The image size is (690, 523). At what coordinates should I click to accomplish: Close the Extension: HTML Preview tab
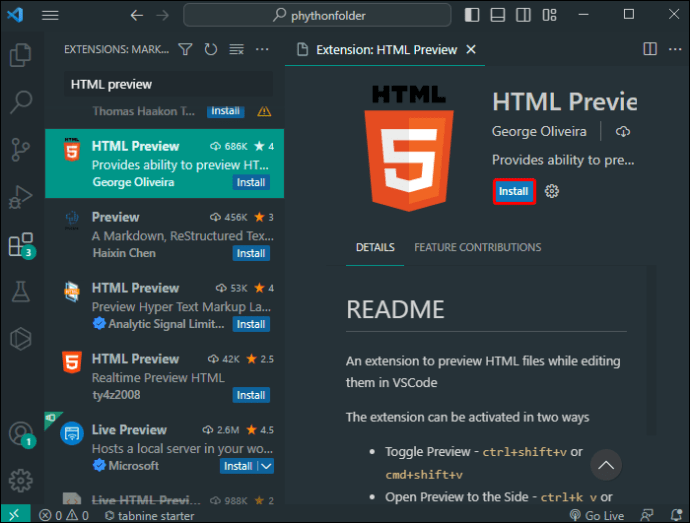click(471, 50)
